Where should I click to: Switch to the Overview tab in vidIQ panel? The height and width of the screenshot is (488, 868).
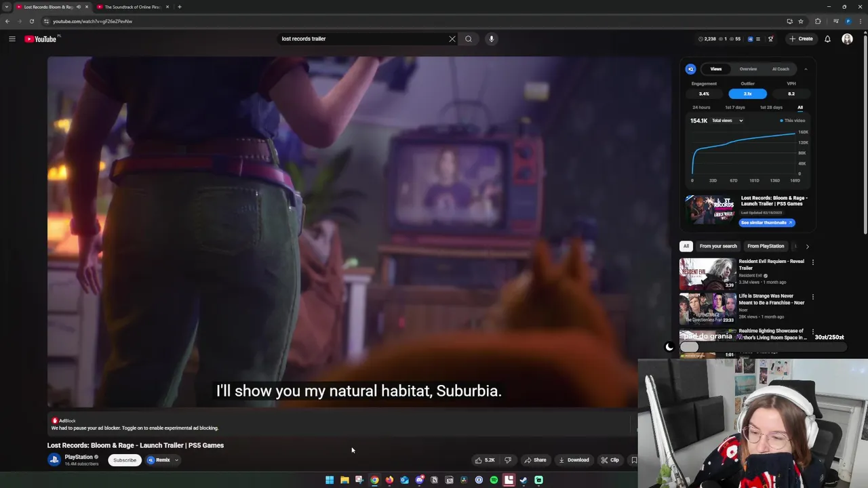pyautogui.click(x=748, y=69)
